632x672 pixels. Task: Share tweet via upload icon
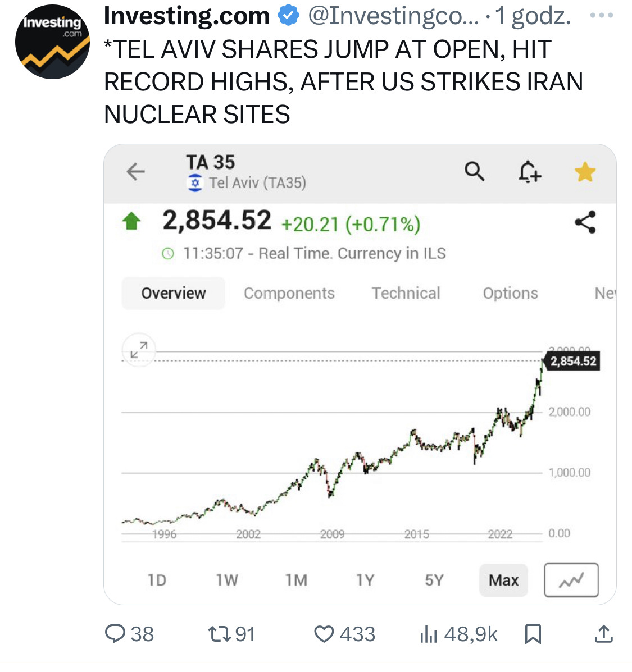[x=603, y=634]
